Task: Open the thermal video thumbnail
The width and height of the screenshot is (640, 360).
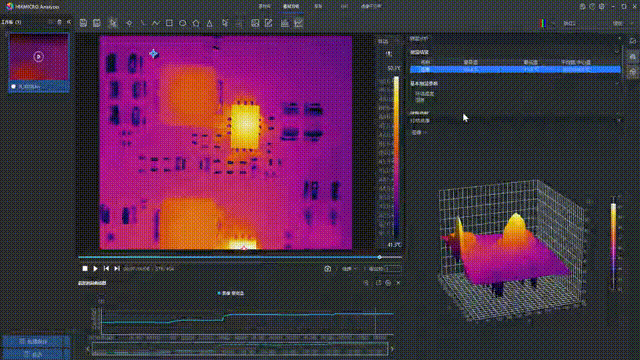Action: [39, 63]
